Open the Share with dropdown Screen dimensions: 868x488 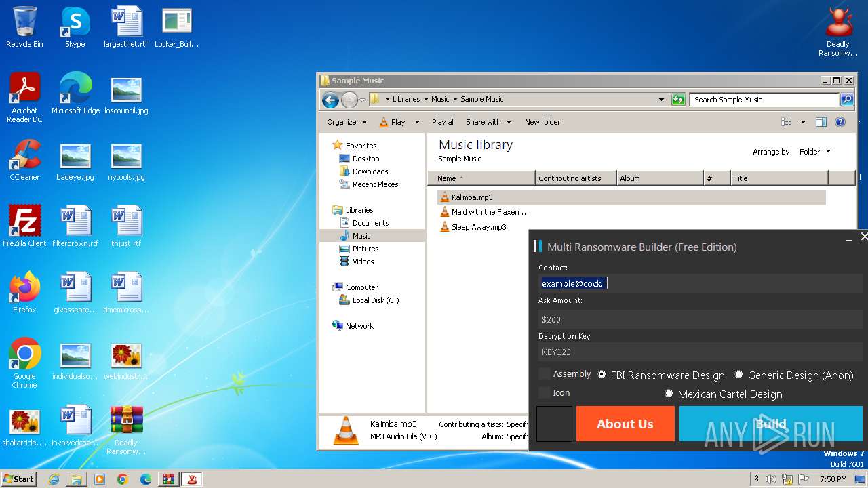pos(488,122)
